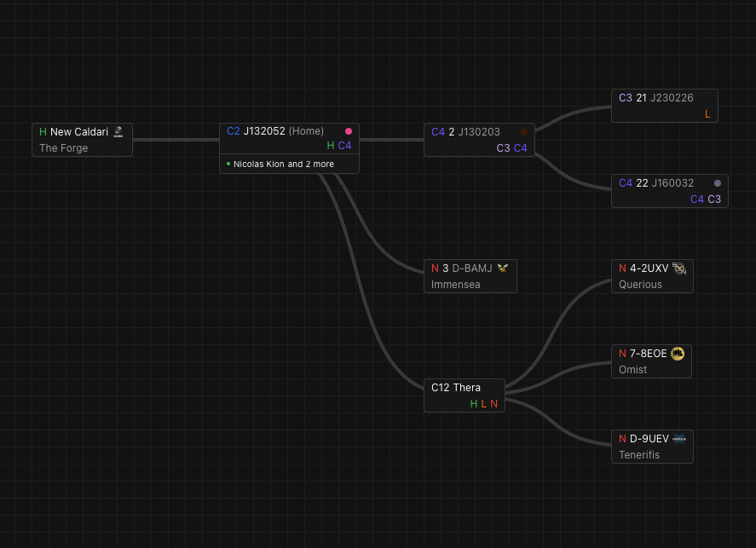Click the C4 static label on J132052
The image size is (756, 548).
click(x=344, y=146)
